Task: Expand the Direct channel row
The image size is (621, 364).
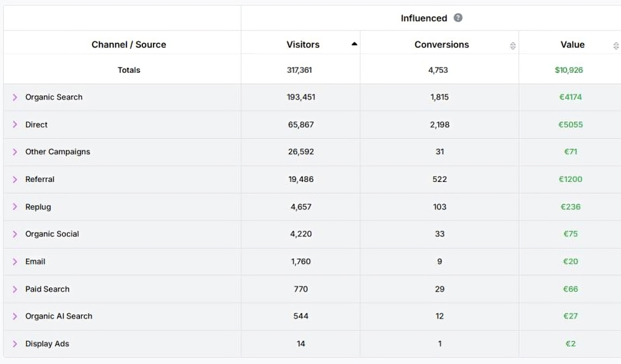Action: point(15,125)
